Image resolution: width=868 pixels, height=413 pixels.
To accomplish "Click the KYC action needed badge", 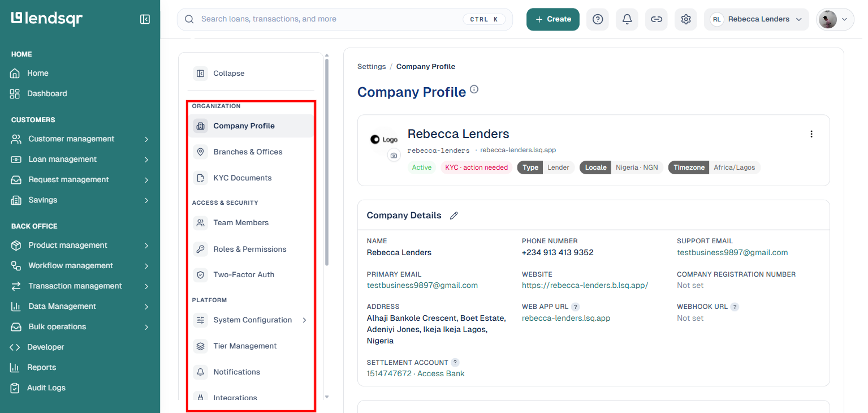I will [476, 167].
